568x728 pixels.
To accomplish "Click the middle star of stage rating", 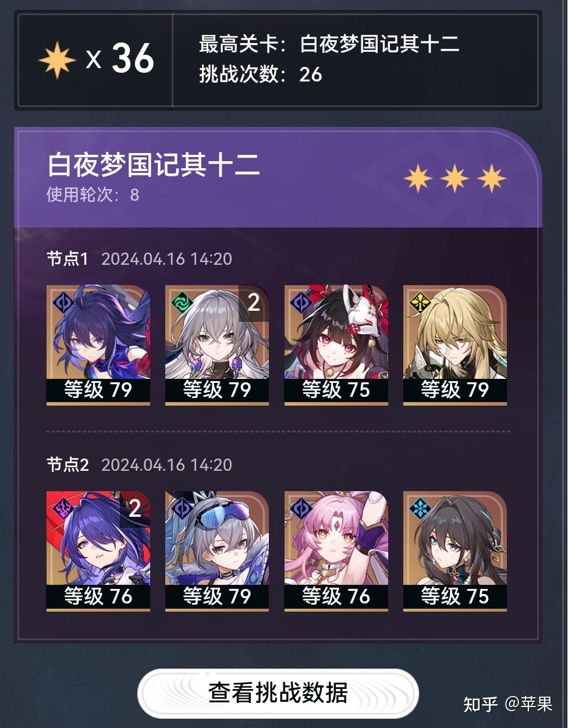I will pos(455,178).
